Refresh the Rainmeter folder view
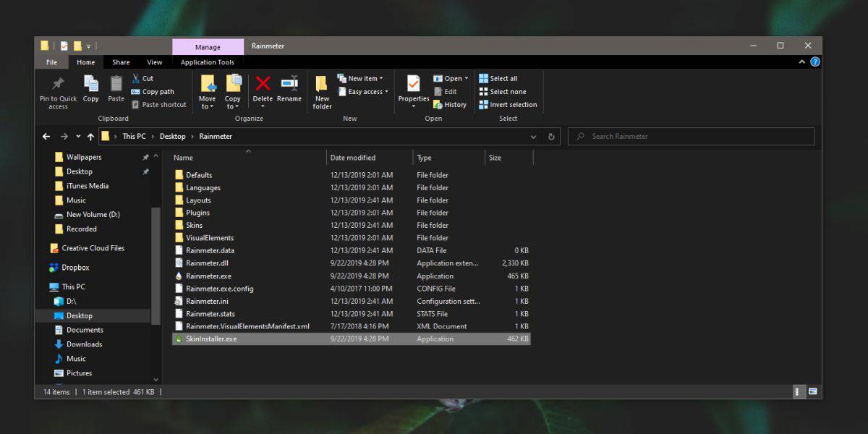The image size is (868, 434). [551, 136]
